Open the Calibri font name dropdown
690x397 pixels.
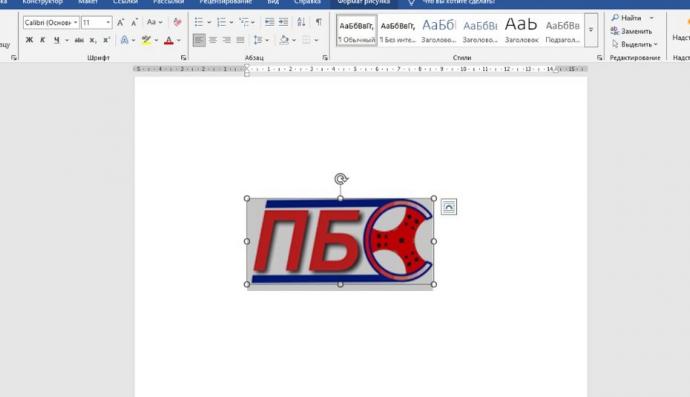51,22
